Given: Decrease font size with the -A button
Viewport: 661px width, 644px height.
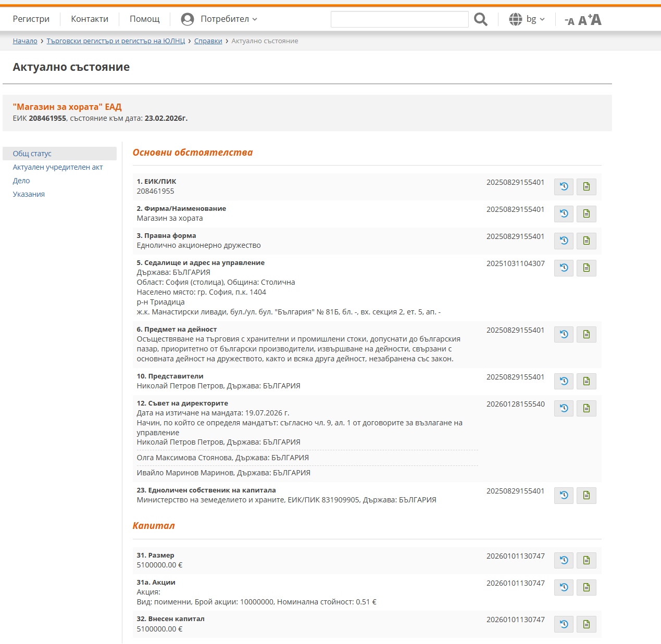Looking at the screenshot, I should pos(569,21).
